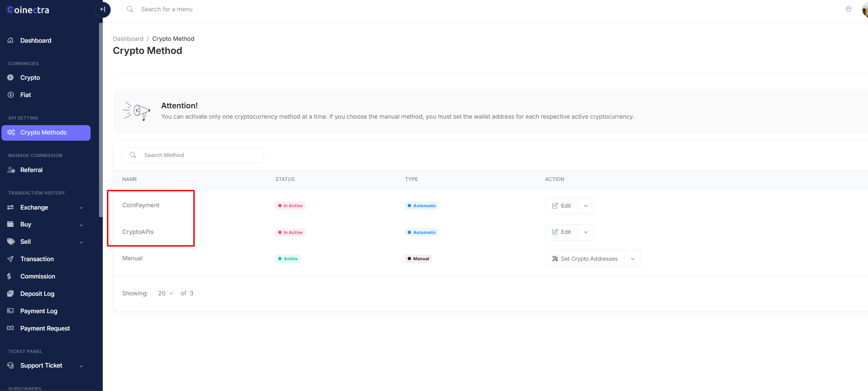Click the Manual name cell
This screenshot has width=868, height=391.
coord(132,258)
